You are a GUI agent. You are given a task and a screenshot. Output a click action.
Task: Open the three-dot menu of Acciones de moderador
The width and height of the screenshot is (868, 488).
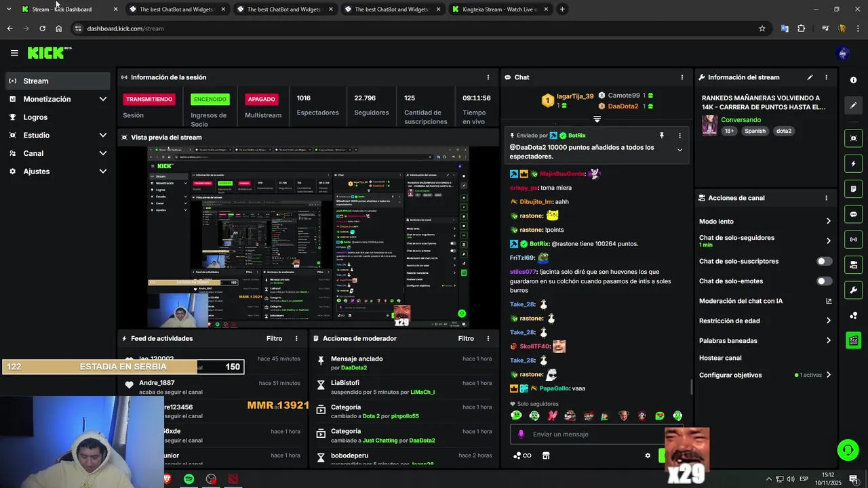tap(488, 338)
